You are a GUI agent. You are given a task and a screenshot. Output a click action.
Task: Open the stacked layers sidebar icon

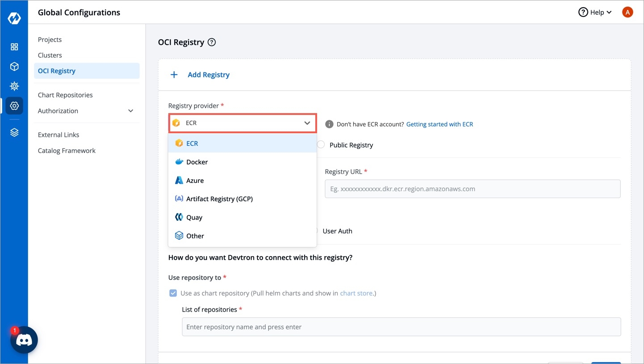(14, 133)
